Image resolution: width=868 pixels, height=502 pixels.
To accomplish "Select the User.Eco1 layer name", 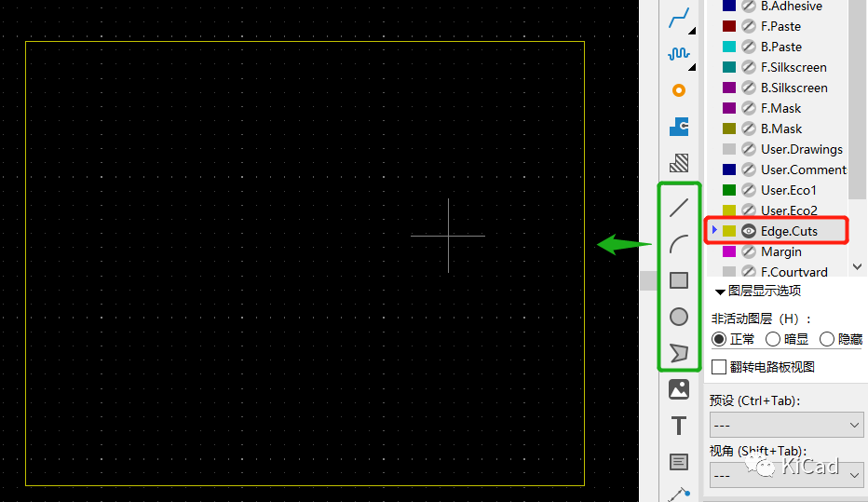I will [788, 190].
